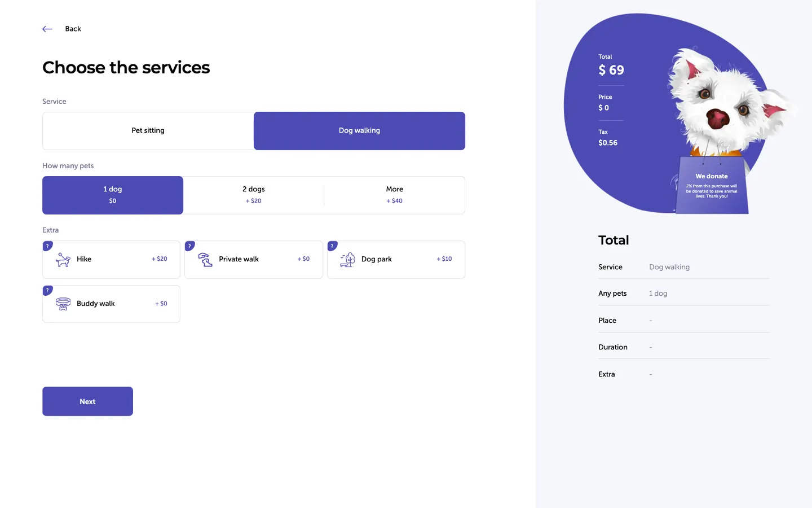Select the Pet sitting service tab

click(148, 131)
